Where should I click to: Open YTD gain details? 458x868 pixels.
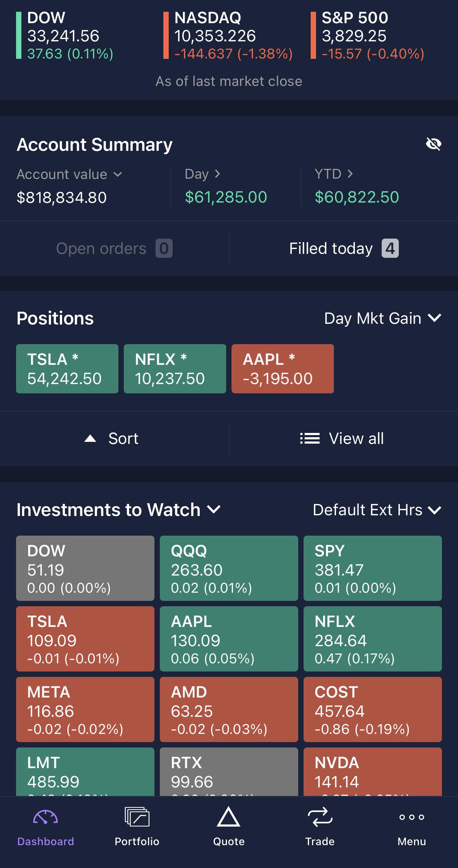click(x=334, y=174)
